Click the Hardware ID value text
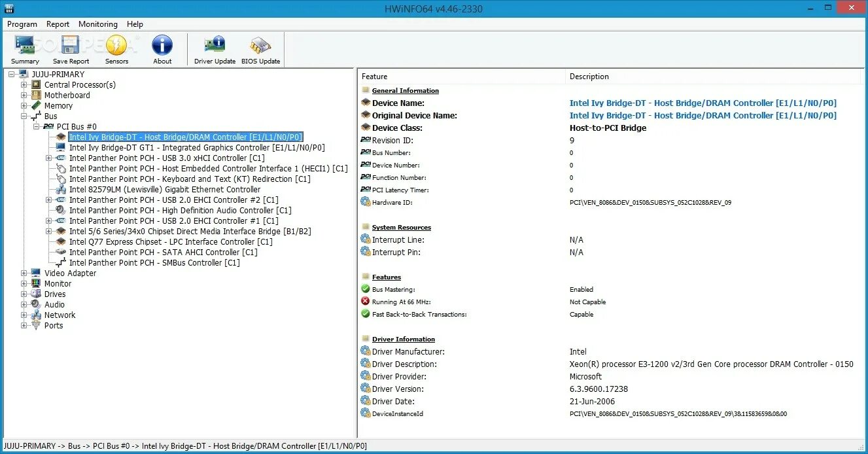The image size is (868, 454). [x=650, y=203]
